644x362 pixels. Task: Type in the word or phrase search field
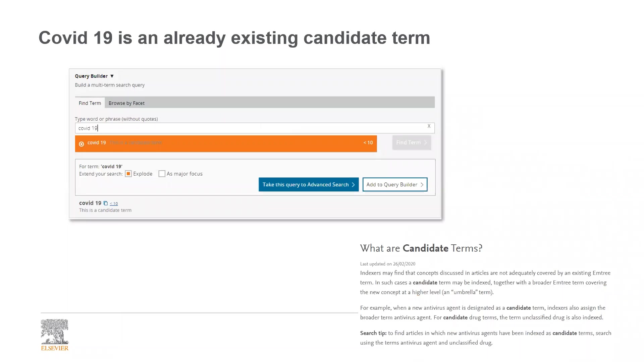pos(254,128)
